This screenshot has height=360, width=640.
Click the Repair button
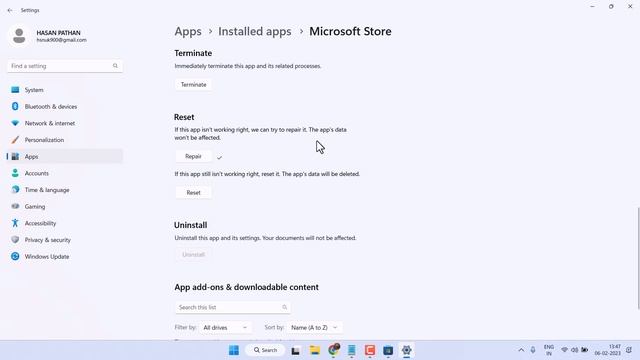(193, 156)
